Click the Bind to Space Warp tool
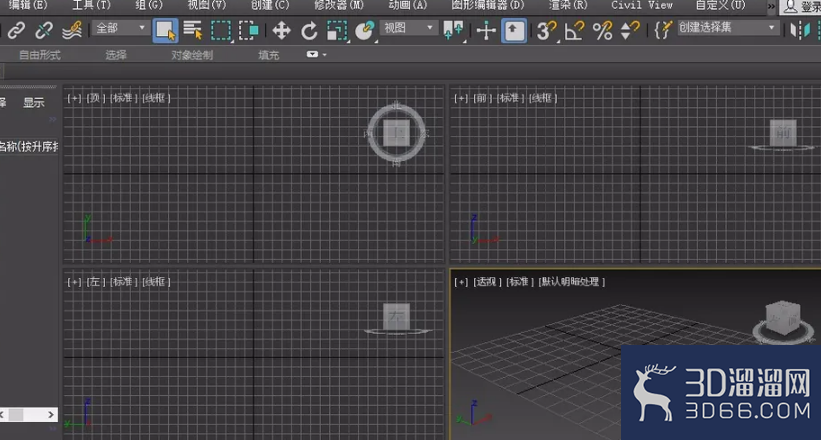 coord(72,30)
